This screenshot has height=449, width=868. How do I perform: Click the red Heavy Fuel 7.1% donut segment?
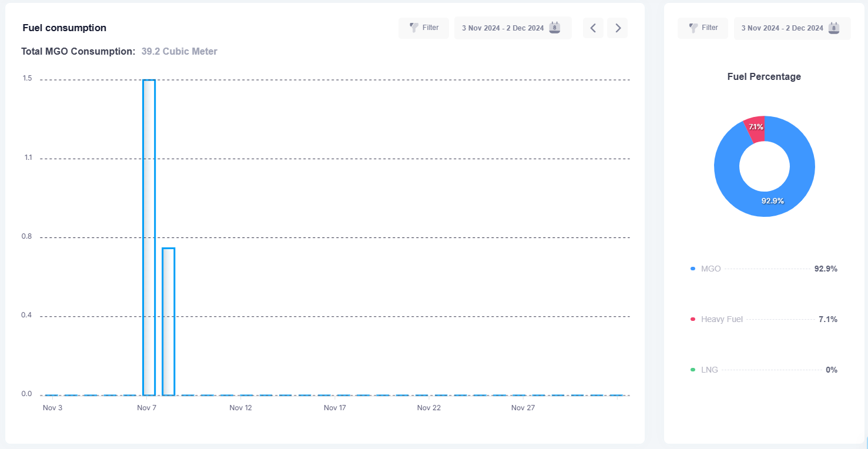coord(756,128)
